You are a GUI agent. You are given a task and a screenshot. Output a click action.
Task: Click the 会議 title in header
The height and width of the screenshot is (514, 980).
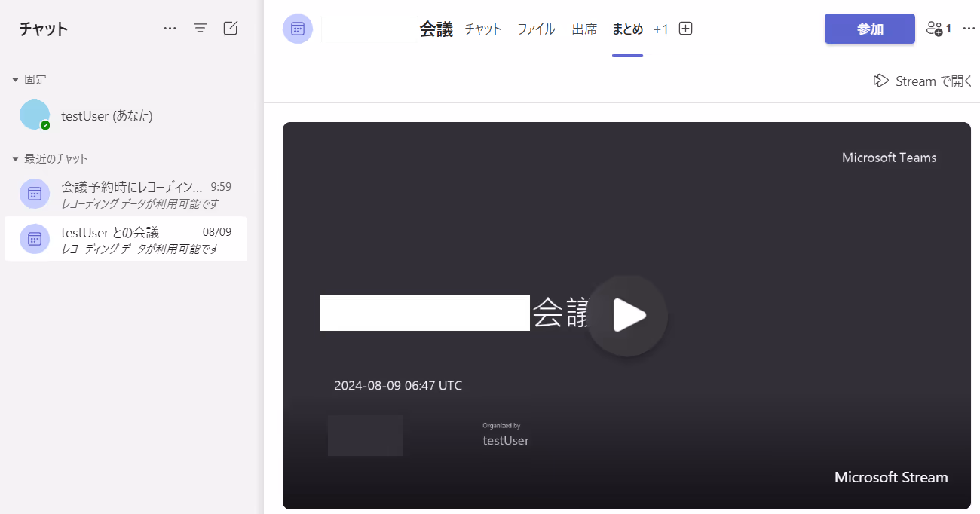pos(436,29)
